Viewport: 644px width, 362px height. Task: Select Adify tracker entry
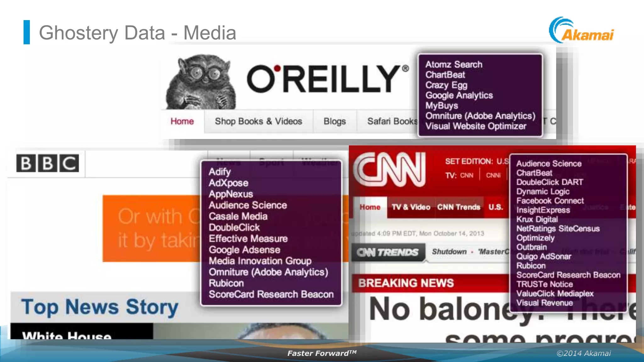[x=219, y=172]
